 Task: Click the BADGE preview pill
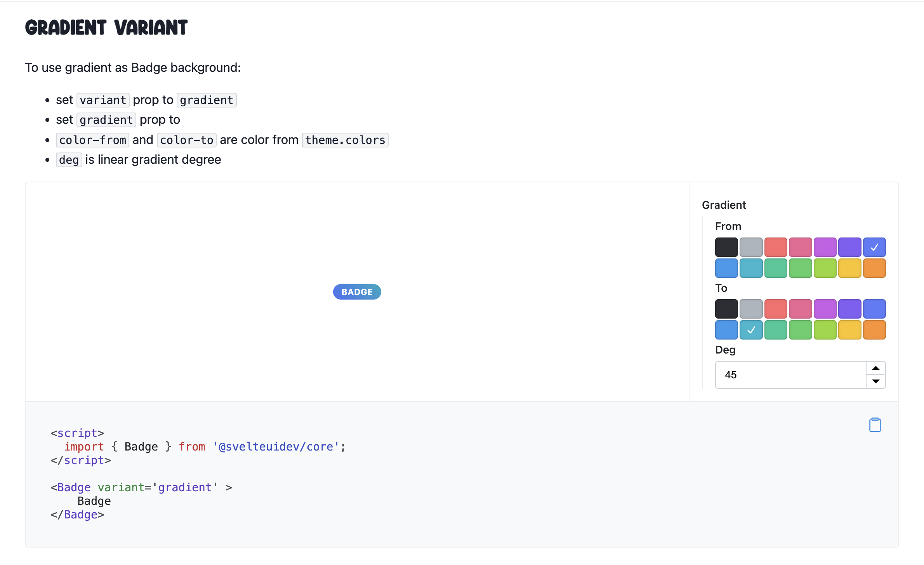pos(356,291)
